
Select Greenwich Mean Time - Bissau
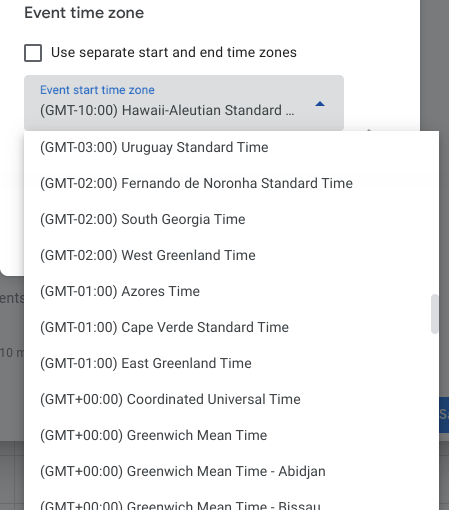[231, 501]
